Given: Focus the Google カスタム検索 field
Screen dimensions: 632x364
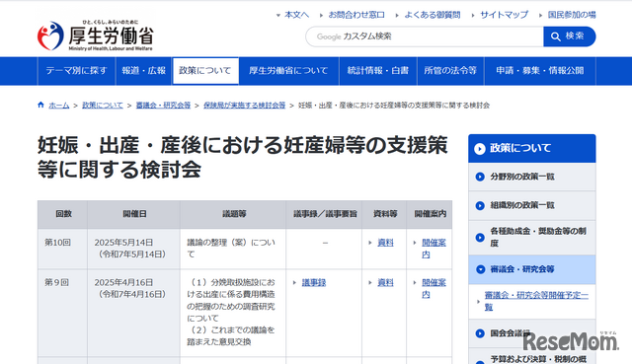Looking at the screenshot, I should click(425, 36).
